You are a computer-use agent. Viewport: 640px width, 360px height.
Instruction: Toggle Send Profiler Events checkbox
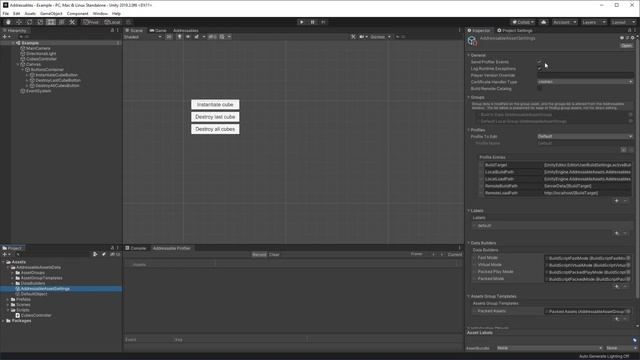540,62
